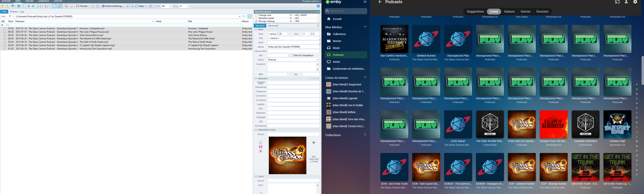Open the Auteurs tab in Emby
The width and height of the screenshot is (644, 194).
coord(509,11)
